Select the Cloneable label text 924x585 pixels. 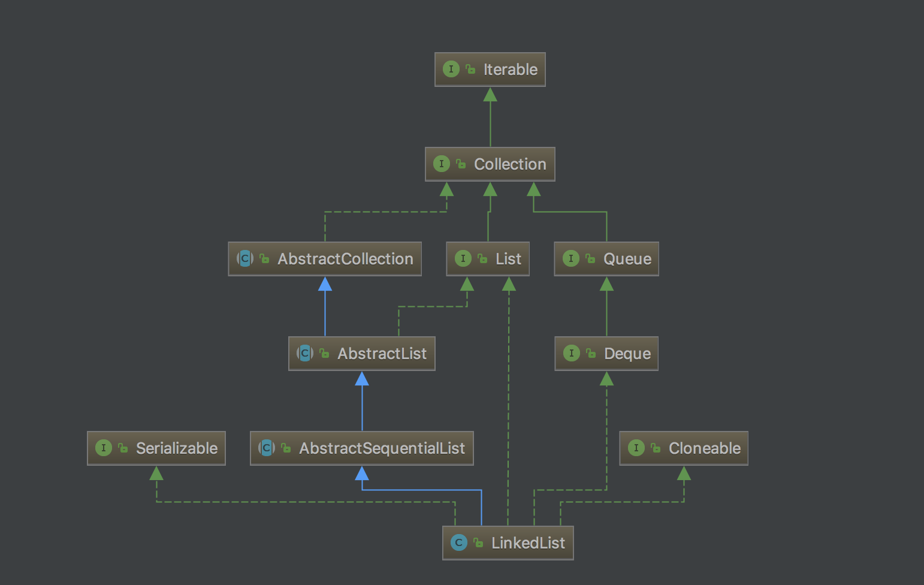pyautogui.click(x=705, y=448)
